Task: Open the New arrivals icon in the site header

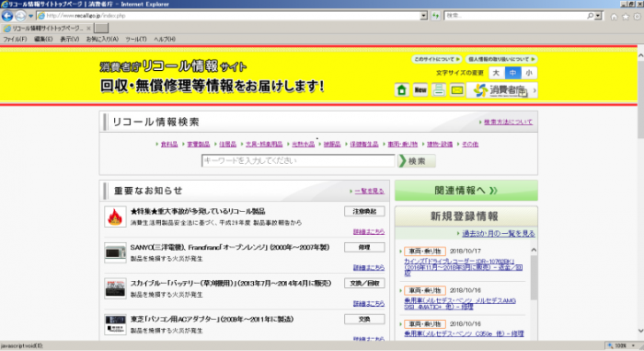Action: [420, 89]
